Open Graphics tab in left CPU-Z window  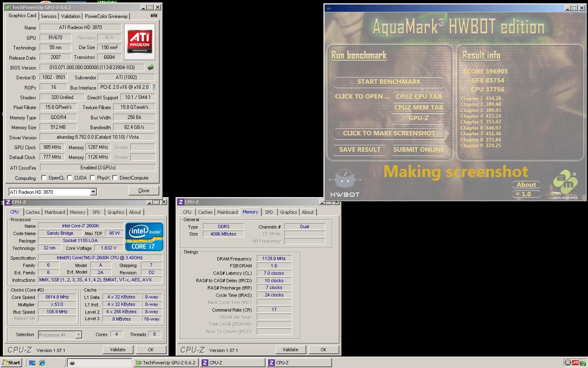tap(116, 212)
